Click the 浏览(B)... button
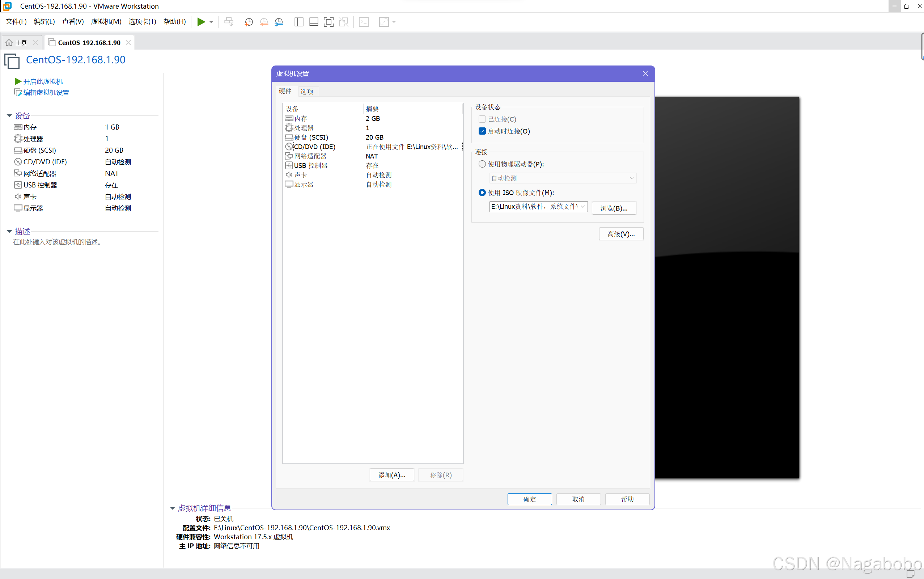 pyautogui.click(x=614, y=208)
